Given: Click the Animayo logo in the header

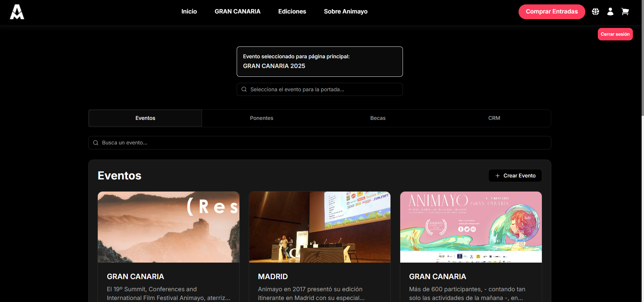Looking at the screenshot, I should click(17, 12).
